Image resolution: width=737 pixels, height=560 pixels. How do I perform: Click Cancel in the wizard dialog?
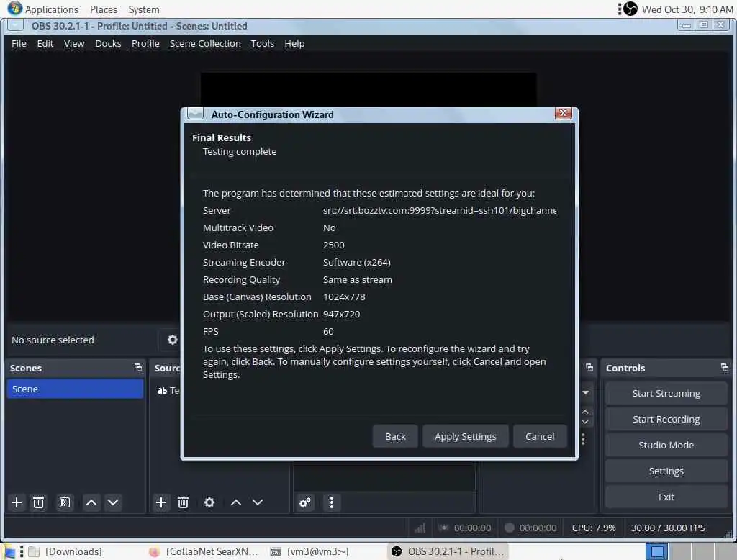point(540,436)
